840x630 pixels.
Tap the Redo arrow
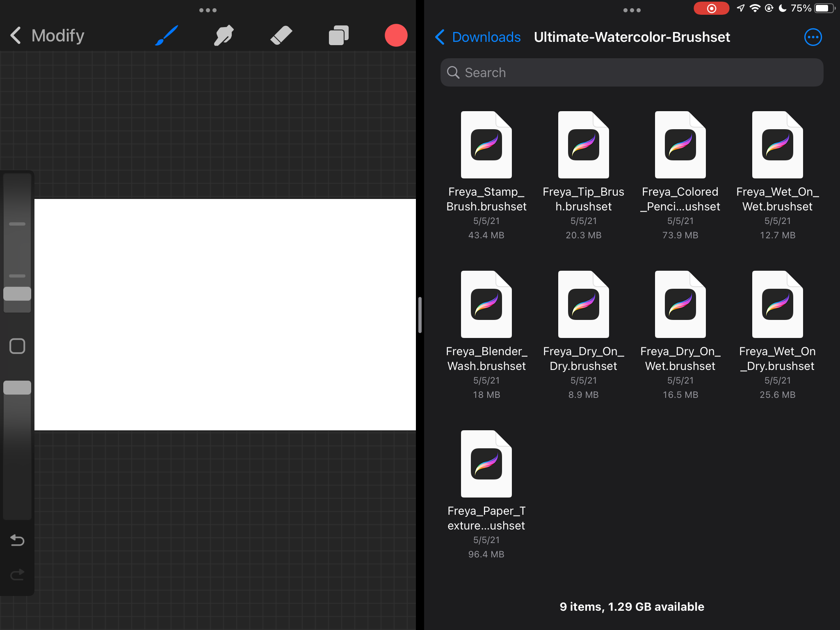point(17,575)
